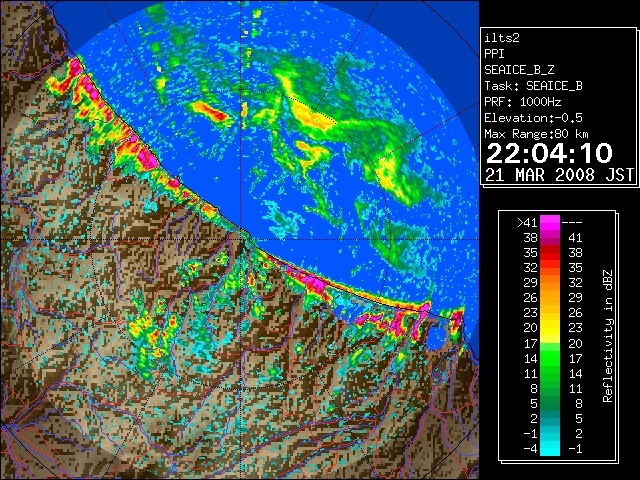Viewport: 640px width, 480px height.
Task: Click the 'Elevation:-0.5' line
Action: 533,118
